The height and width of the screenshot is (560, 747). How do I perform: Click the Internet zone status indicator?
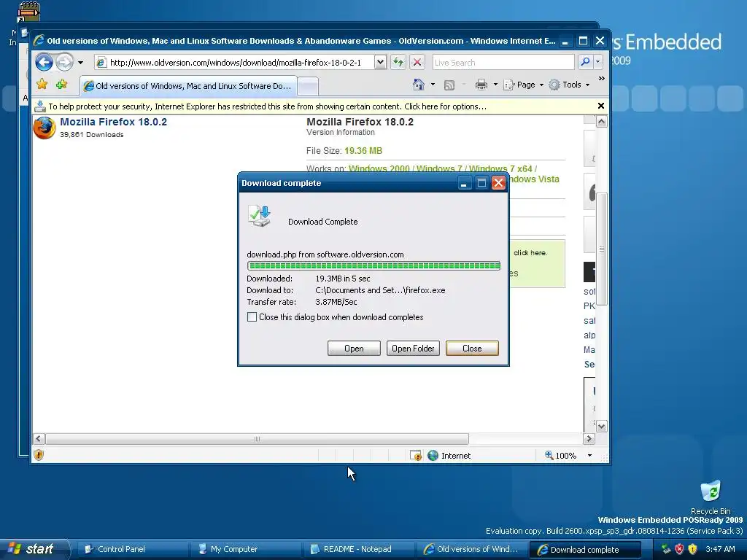pyautogui.click(x=449, y=456)
